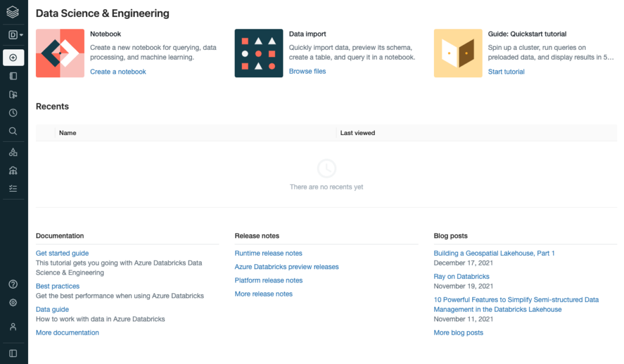Click the Databricks logo in the sidebar
The height and width of the screenshot is (364, 624).
(x=13, y=10)
